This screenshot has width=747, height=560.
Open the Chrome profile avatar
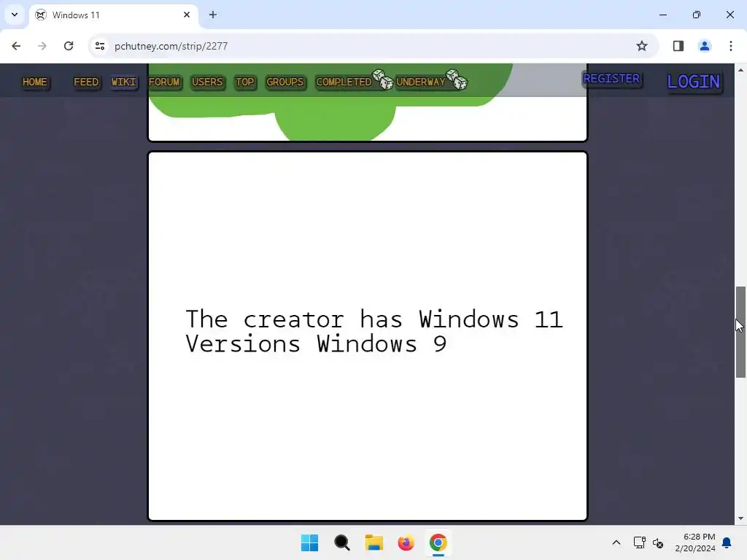704,46
